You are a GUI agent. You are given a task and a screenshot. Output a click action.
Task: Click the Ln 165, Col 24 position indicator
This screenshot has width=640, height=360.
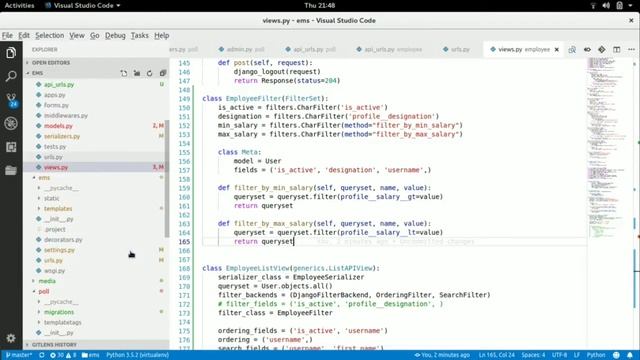496,355
